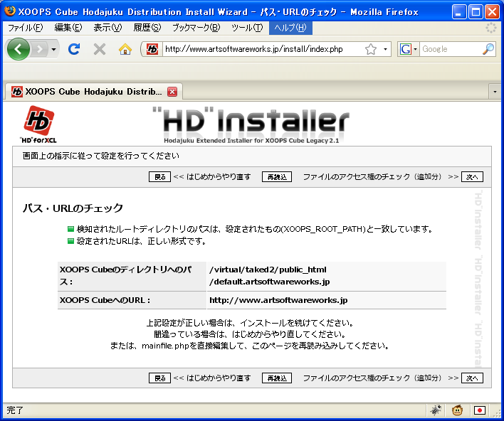Open the back/forward history dropdown arrow

pyautogui.click(x=53, y=49)
